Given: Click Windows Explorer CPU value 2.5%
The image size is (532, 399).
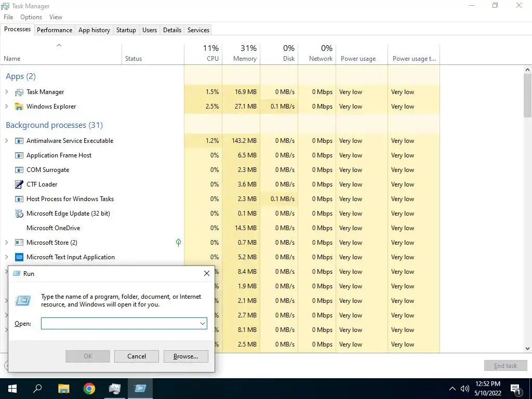Looking at the screenshot, I should [x=212, y=107].
